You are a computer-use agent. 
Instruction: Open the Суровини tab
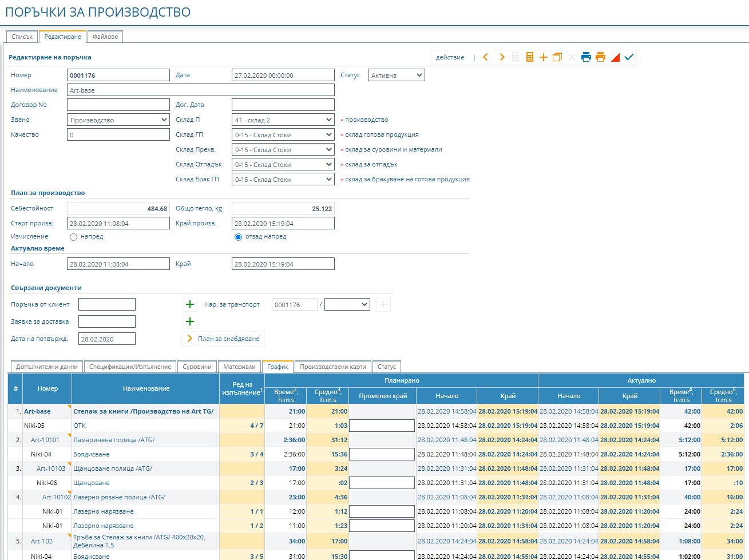click(197, 367)
